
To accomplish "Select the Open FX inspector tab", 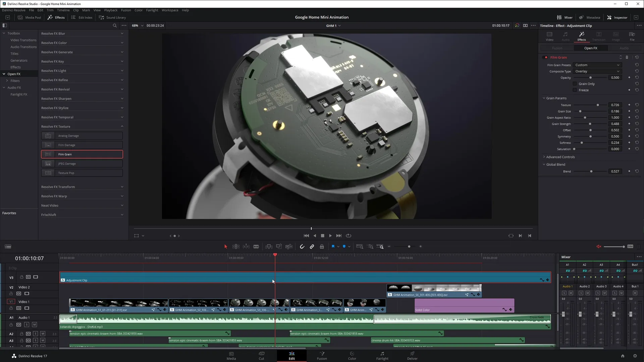I will pyautogui.click(x=591, y=48).
